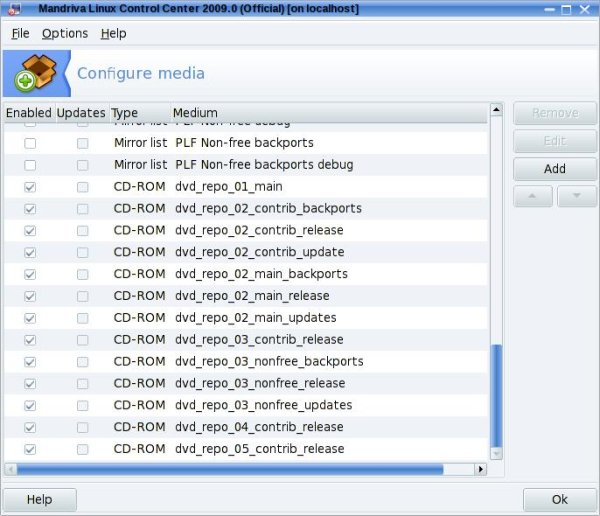Check Updates box for dvd_repo_02_contrib_update

[82, 252]
